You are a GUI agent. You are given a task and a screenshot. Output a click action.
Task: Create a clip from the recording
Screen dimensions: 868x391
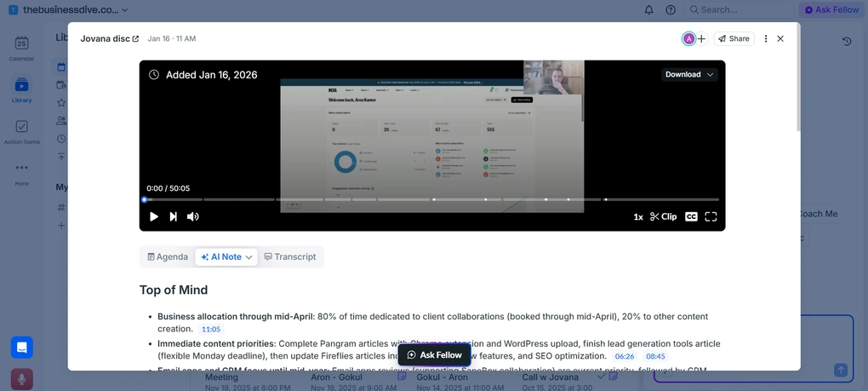point(664,216)
